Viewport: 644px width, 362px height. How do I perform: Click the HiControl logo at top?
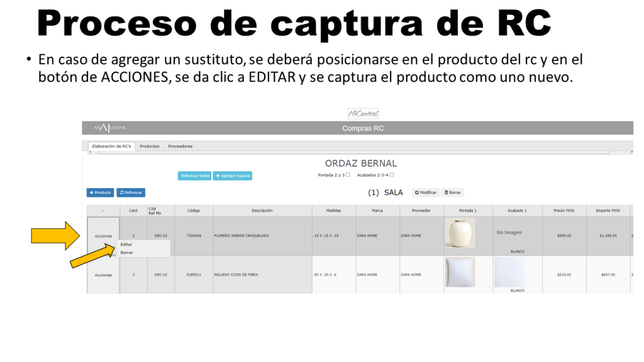point(363,114)
